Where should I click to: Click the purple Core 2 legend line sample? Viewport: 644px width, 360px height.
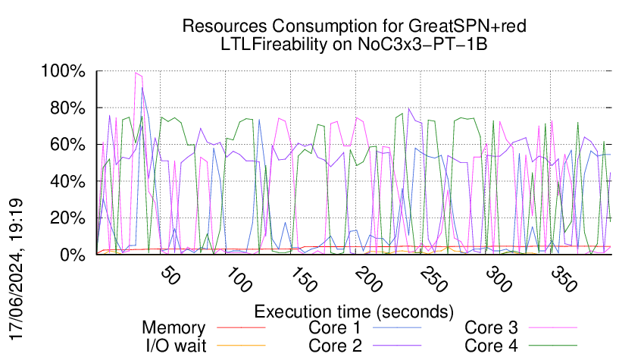397,346
